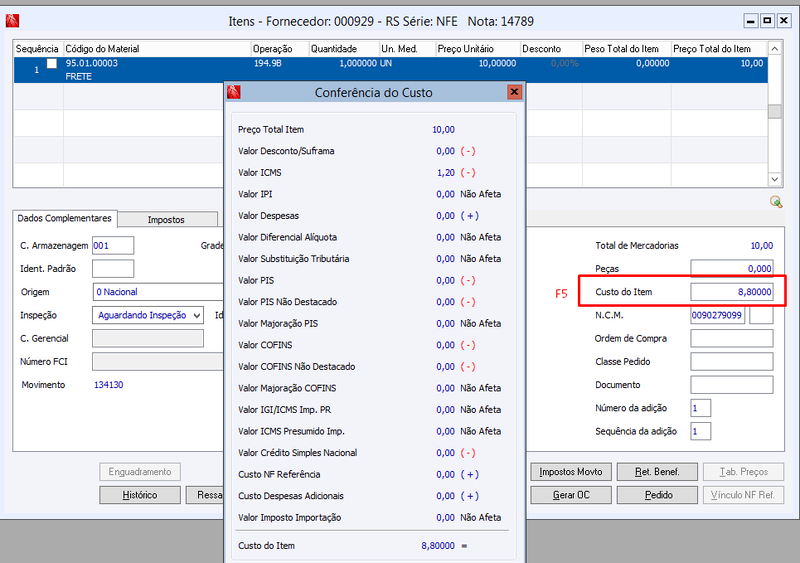Click the red app icon in Itens title bar
Image resolution: width=800 pixels, height=563 pixels.
coord(12,21)
